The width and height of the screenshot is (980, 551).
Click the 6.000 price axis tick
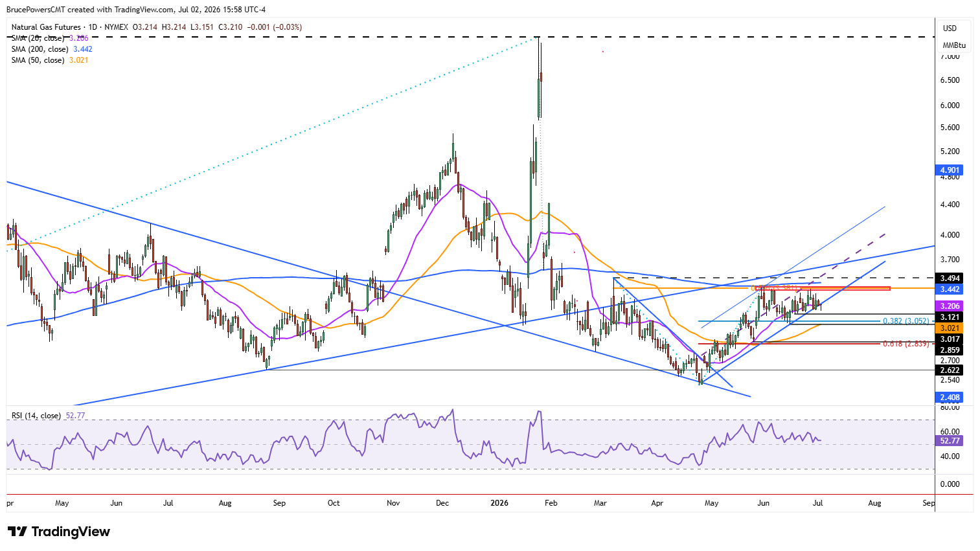950,106
